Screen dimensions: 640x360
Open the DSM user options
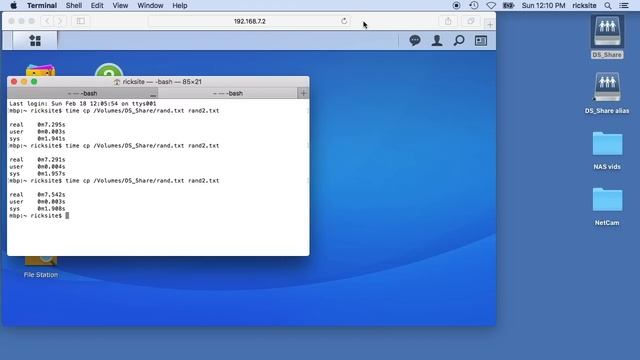(437, 40)
